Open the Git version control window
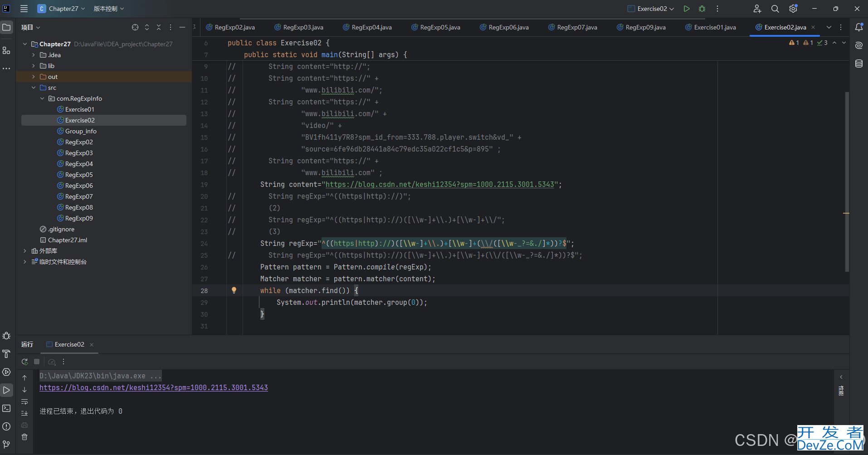This screenshot has width=868, height=455. (x=6, y=444)
